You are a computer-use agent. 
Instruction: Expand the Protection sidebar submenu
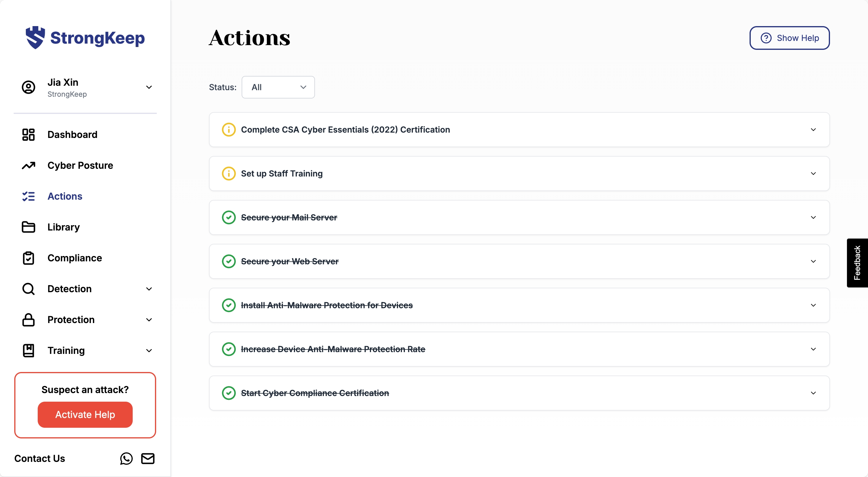click(x=149, y=320)
